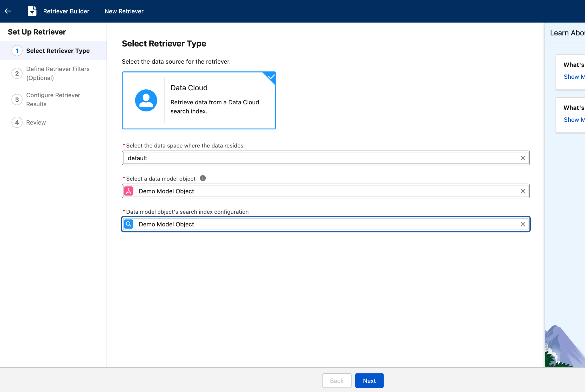Click Retriever Builder title text
Screen dimensions: 585x392
coord(66,11)
